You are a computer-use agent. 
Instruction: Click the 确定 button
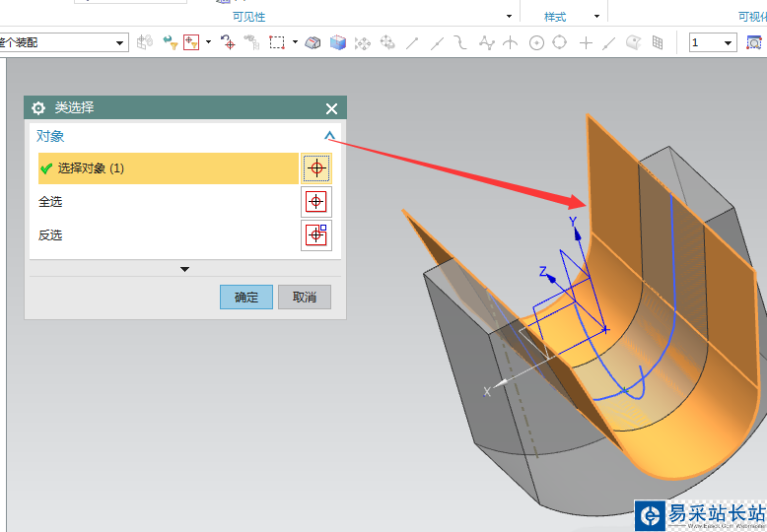(245, 297)
